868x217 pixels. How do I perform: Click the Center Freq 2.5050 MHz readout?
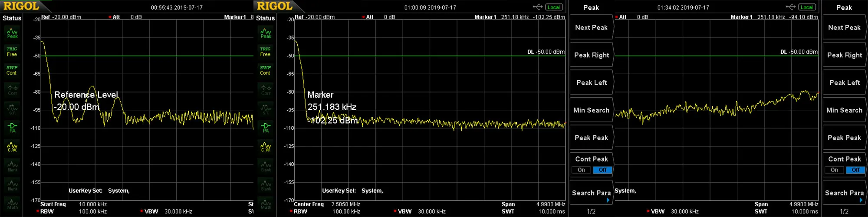pos(327,204)
